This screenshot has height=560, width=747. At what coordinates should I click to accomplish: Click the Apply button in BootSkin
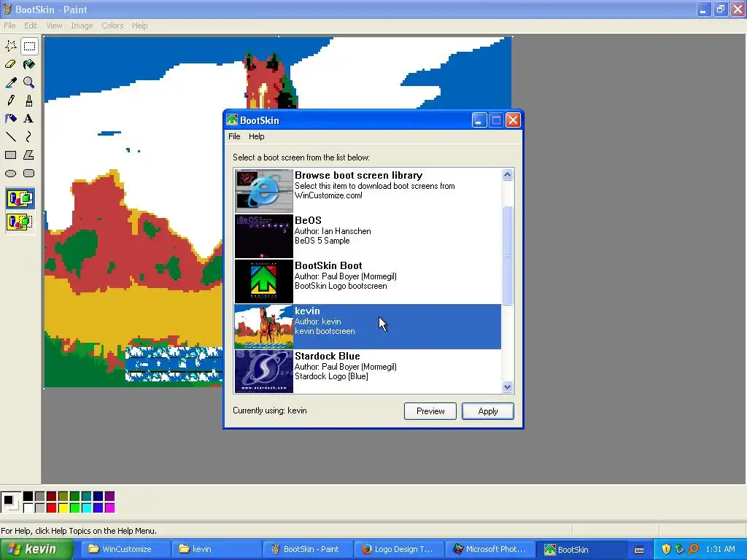click(488, 411)
